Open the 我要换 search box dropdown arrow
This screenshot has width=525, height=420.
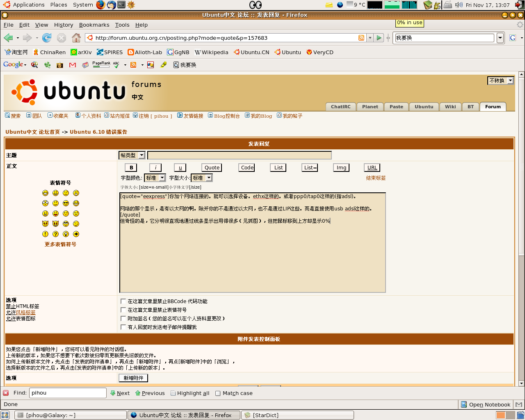(500, 38)
